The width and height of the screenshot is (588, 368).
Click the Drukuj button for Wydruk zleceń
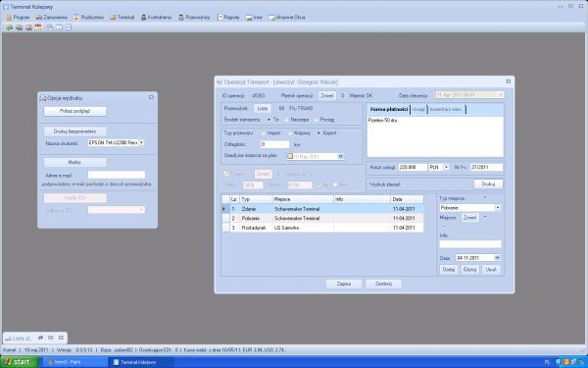tap(488, 184)
